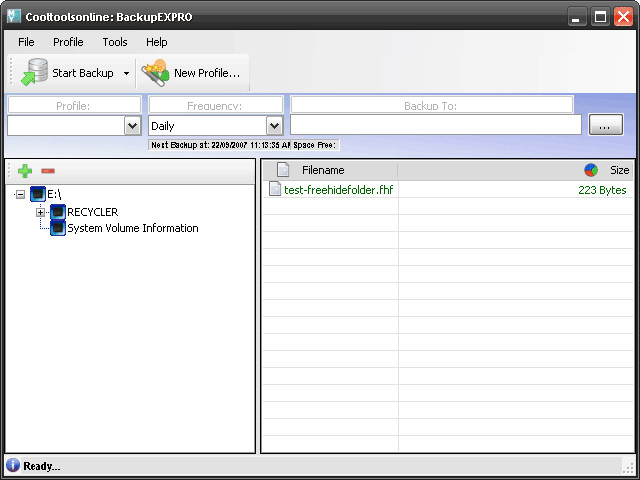Open the File menu
The image size is (640, 480).
(x=26, y=42)
